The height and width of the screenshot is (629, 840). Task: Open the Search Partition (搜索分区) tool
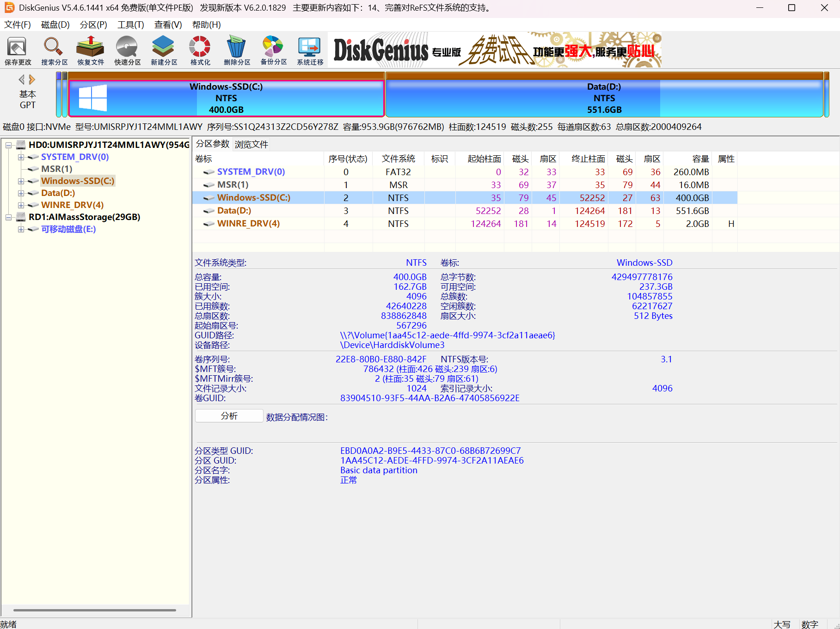click(54, 50)
